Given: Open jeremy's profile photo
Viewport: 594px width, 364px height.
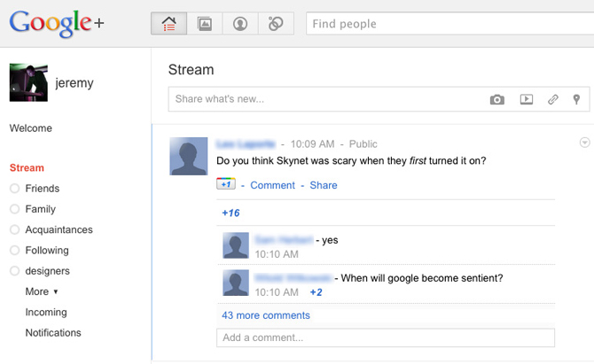Looking at the screenshot, I should [x=28, y=82].
